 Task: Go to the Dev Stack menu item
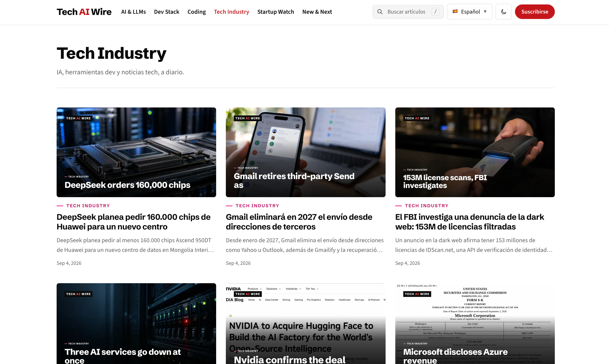coord(167,12)
